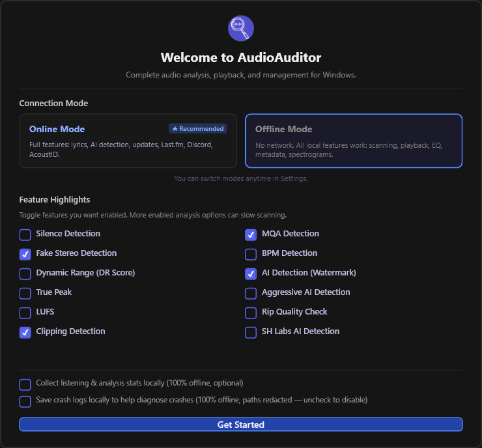Enable collecting listening & analysis stats locally

click(25, 384)
